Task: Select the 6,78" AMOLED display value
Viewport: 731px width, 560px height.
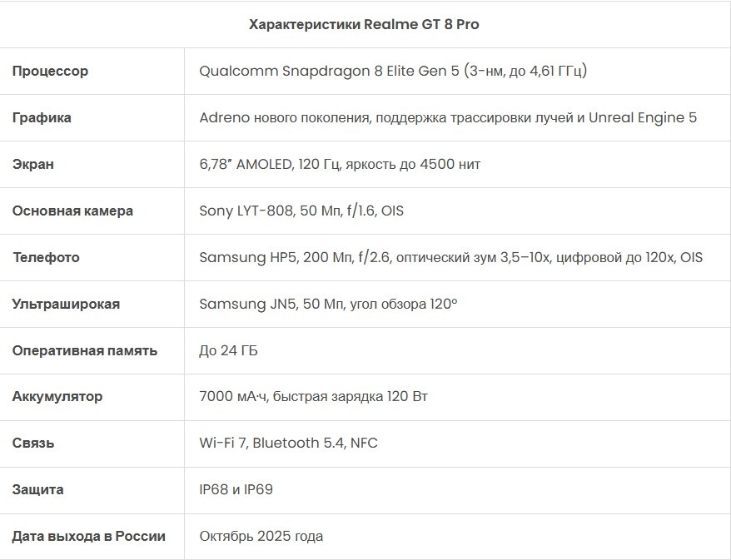Action: pos(340,164)
